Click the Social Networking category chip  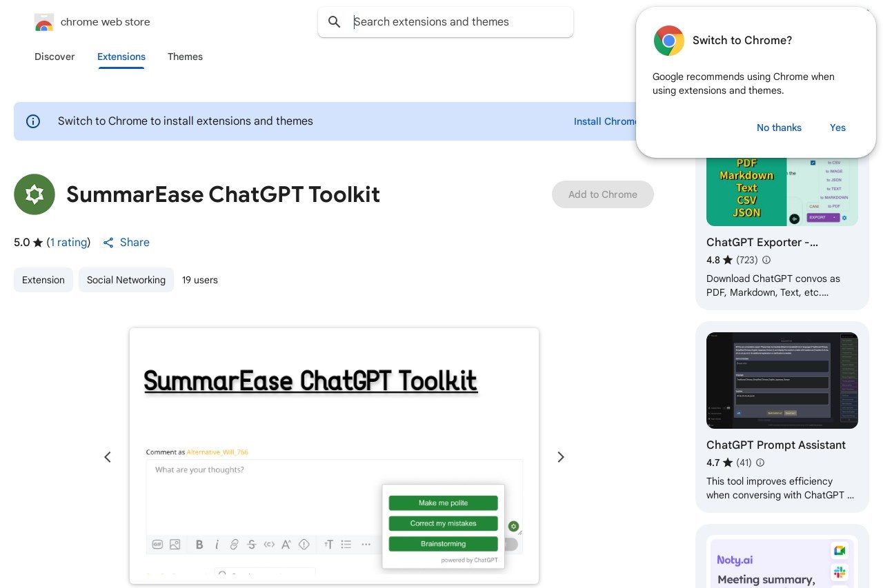(x=126, y=280)
